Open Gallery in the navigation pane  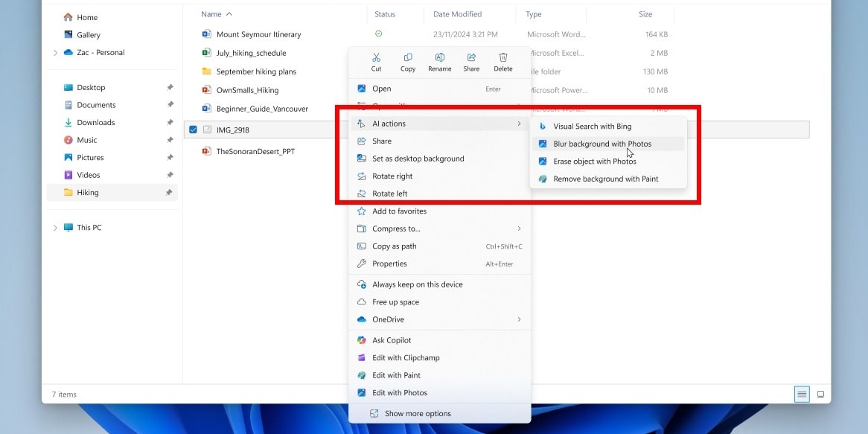[88, 35]
